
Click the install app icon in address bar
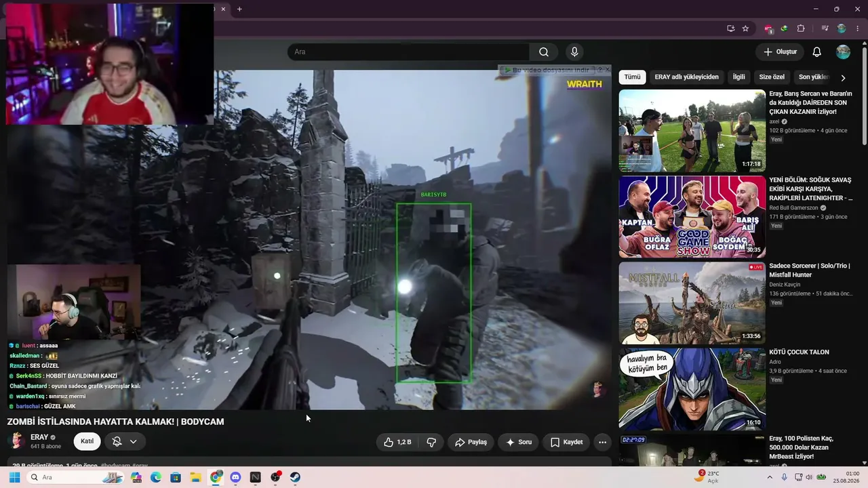pyautogui.click(x=730, y=28)
